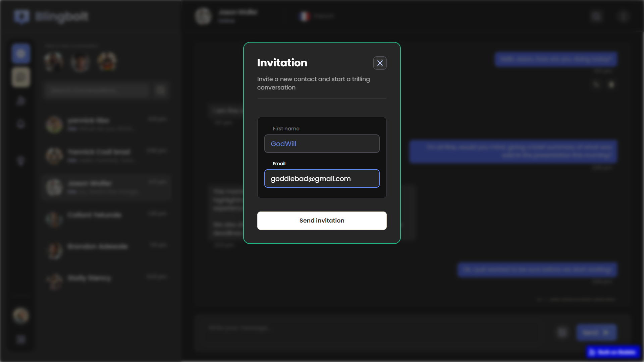Click the bottom-most sidebar icon

tap(21, 339)
